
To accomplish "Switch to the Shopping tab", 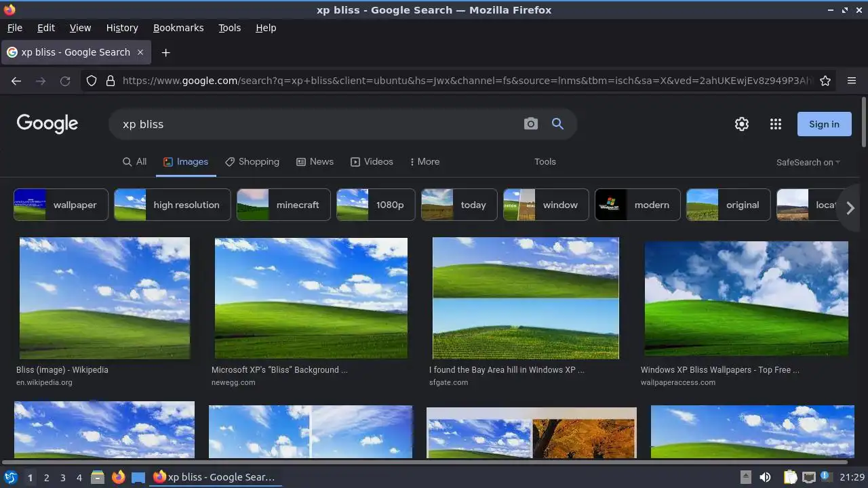I will pos(252,161).
